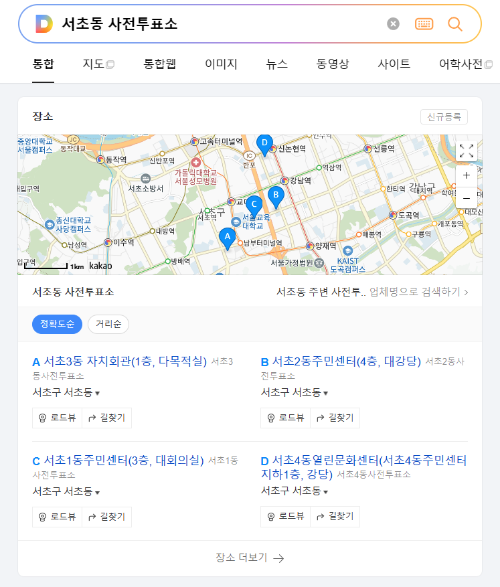
Task: Click the 신규등록 button
Action: tap(444, 117)
